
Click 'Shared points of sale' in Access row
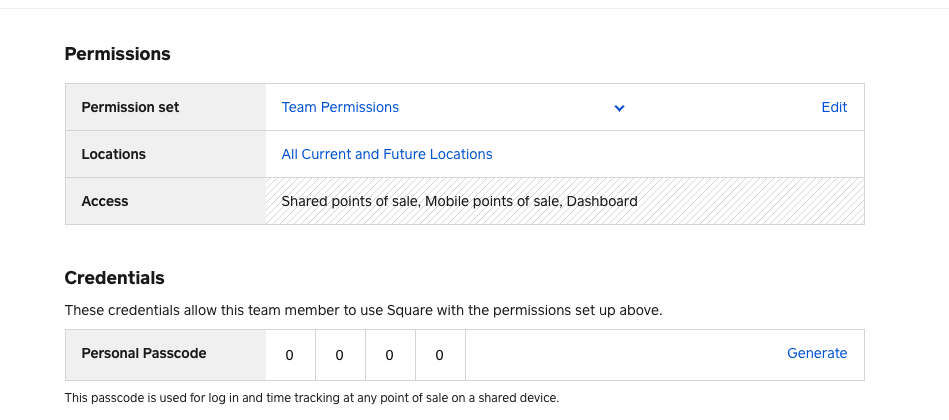349,201
